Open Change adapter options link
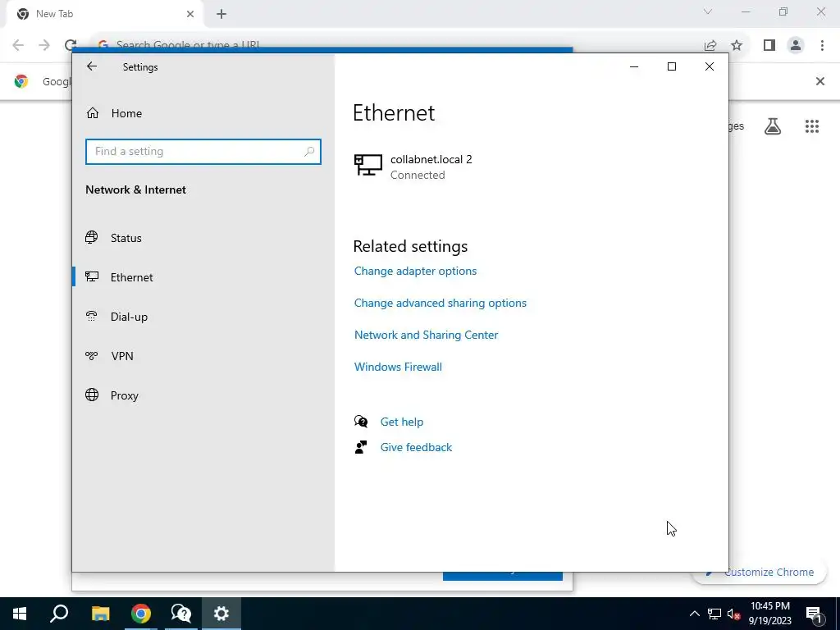This screenshot has height=630, width=840. [x=415, y=271]
